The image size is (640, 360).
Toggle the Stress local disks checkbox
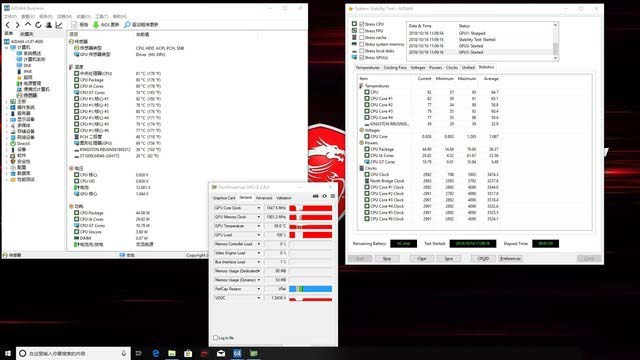click(x=362, y=51)
